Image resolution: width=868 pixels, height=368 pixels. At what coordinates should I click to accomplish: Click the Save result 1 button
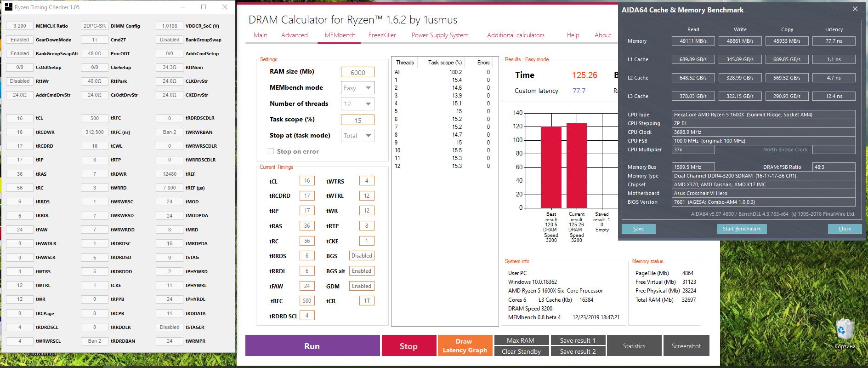pyautogui.click(x=578, y=340)
